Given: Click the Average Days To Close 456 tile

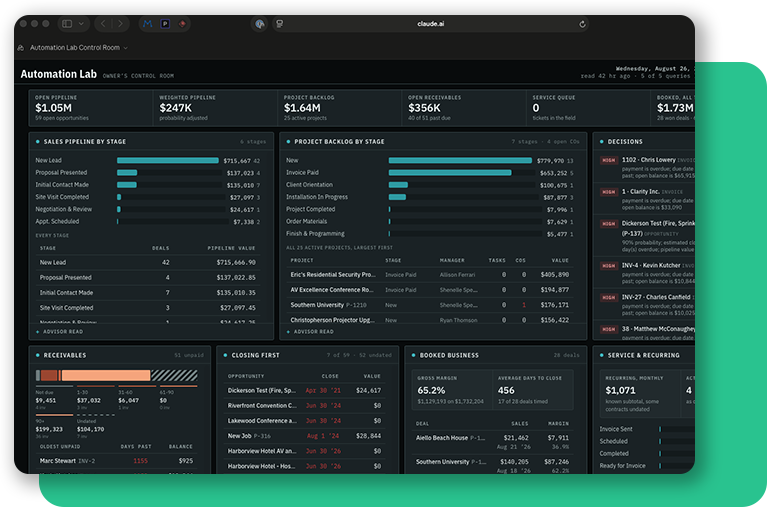Looking at the screenshot, I should [x=532, y=390].
